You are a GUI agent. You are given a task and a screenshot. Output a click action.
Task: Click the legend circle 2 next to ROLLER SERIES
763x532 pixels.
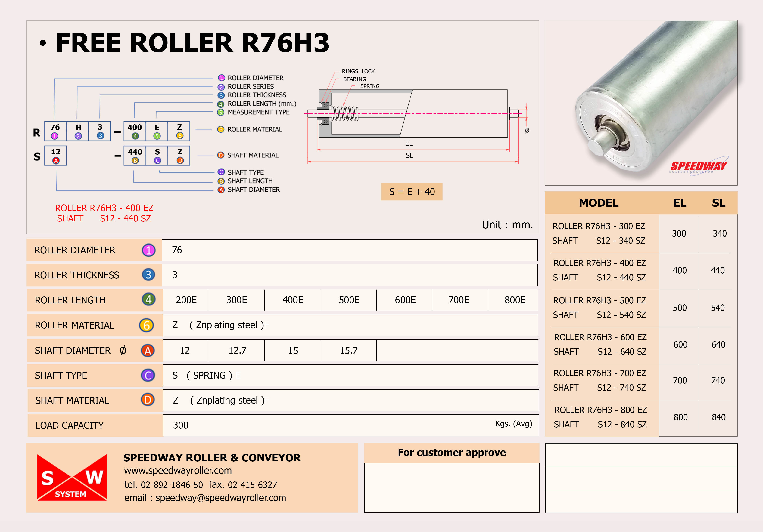[x=221, y=87]
